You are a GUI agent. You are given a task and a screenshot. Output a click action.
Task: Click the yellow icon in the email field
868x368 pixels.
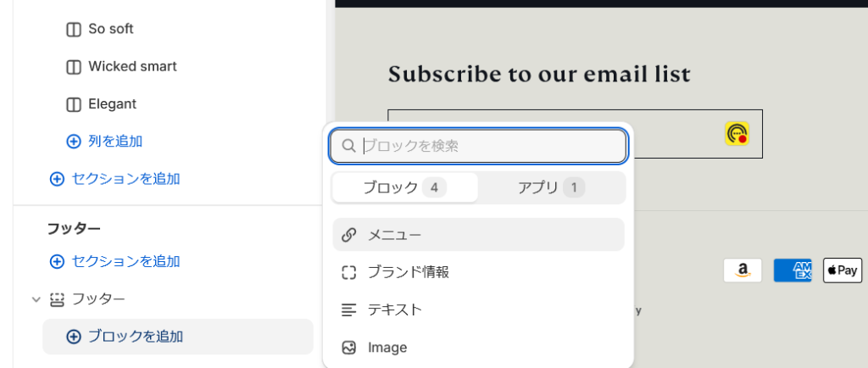click(x=737, y=134)
